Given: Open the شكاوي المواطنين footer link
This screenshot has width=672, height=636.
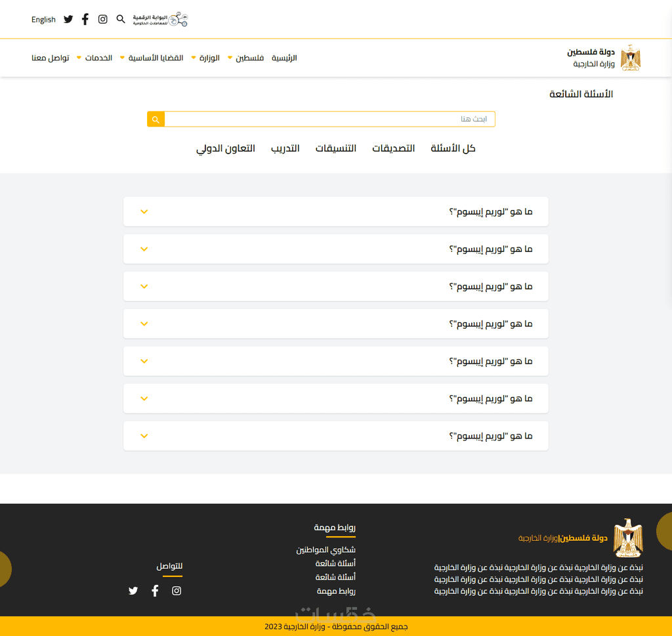Looking at the screenshot, I should coord(326,550).
